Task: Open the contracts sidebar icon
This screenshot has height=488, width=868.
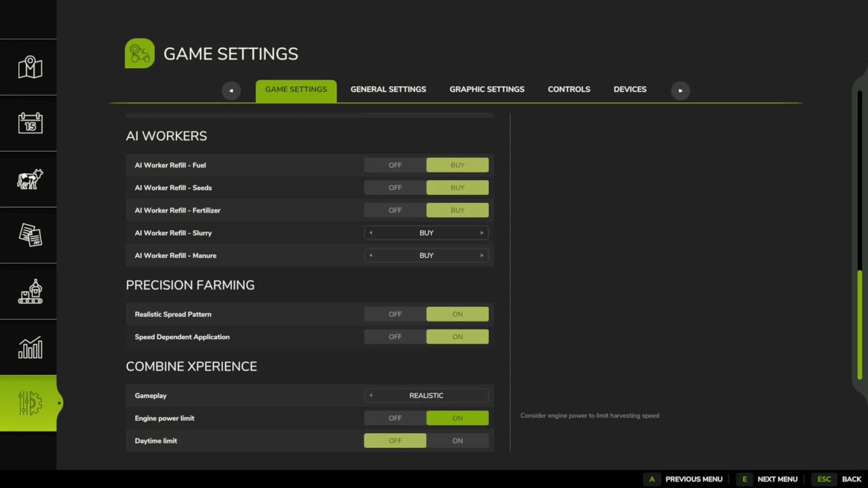Action: 29,235
